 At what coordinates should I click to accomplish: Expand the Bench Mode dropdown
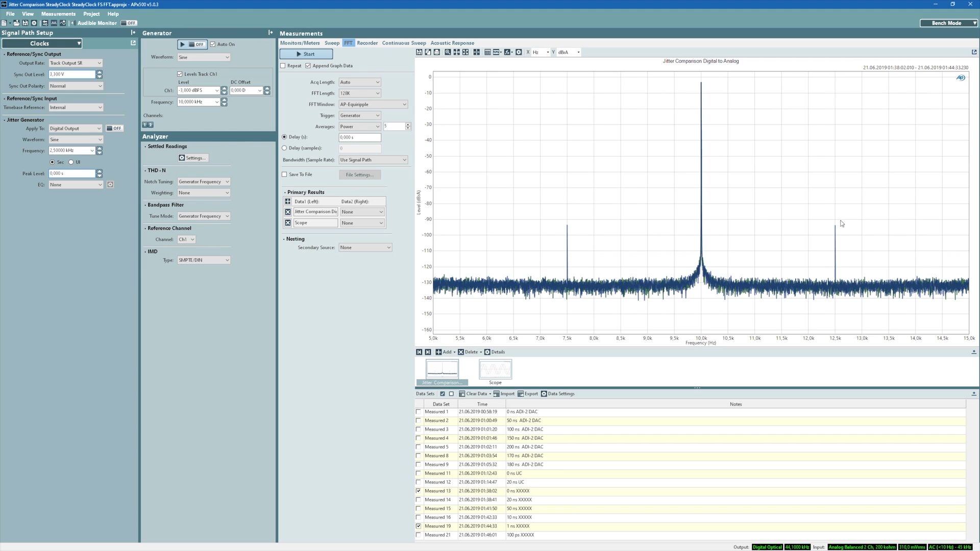point(949,23)
